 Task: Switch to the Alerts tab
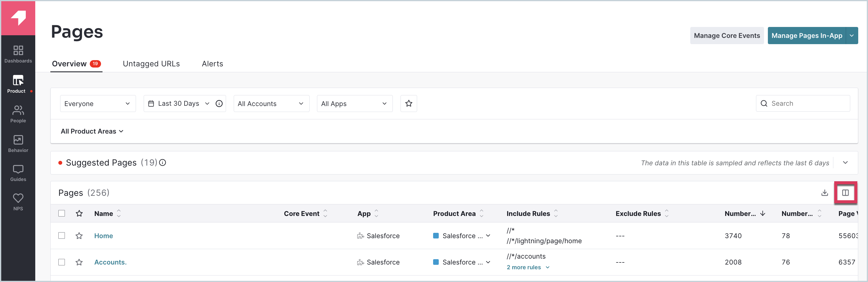pos(212,64)
